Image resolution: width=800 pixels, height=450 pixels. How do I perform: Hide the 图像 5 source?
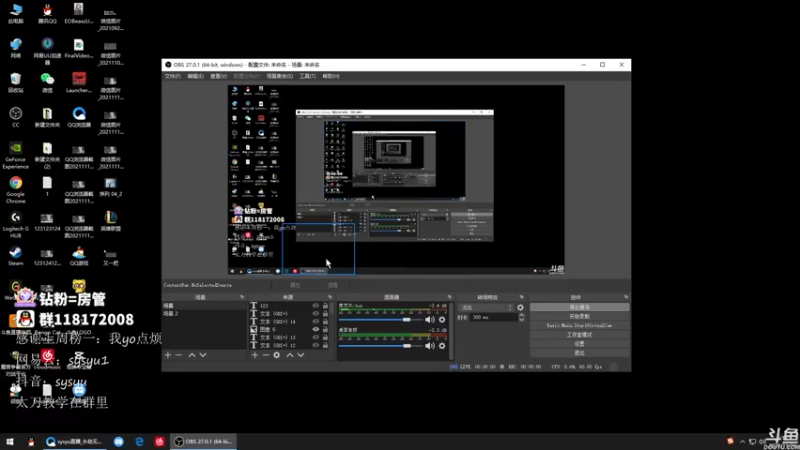[316, 329]
